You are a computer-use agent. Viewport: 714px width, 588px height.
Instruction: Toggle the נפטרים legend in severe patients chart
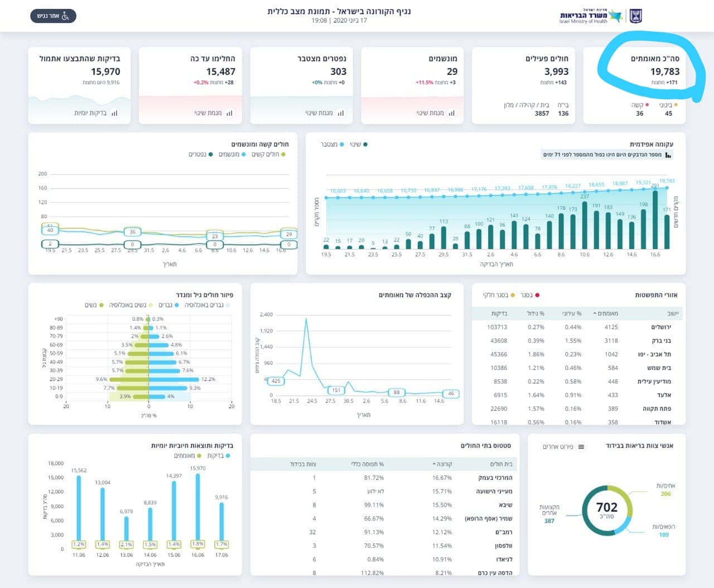pos(201,155)
